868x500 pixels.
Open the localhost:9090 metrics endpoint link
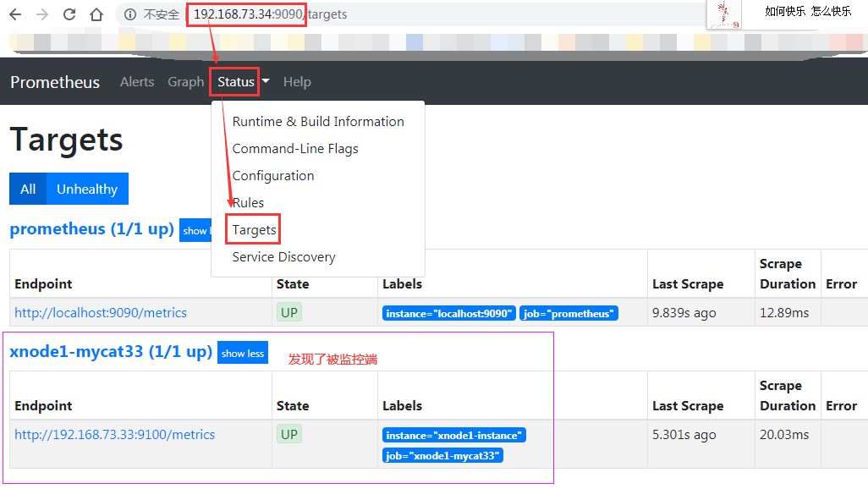click(x=101, y=312)
